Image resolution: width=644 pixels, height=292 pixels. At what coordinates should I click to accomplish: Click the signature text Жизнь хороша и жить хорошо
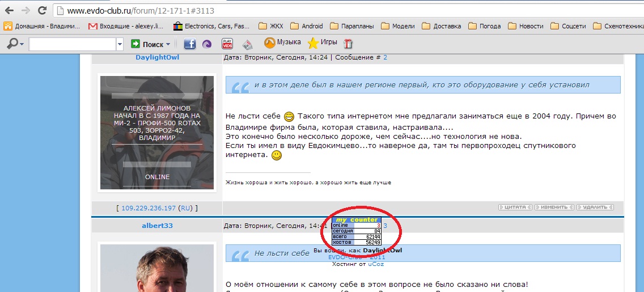pos(308,183)
